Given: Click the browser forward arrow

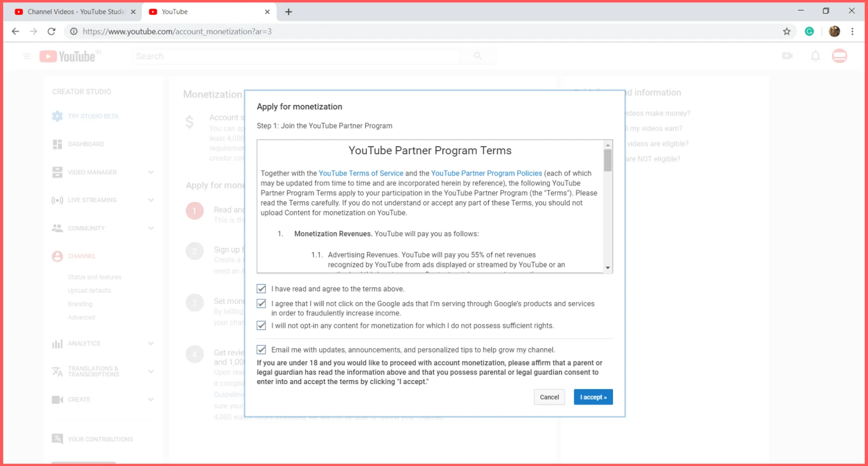Looking at the screenshot, I should click(x=33, y=31).
